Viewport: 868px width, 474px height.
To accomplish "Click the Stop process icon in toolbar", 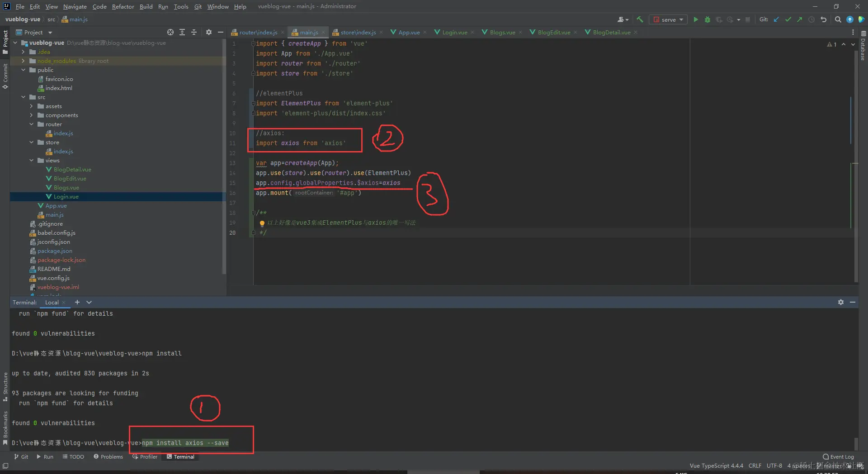I will click(x=748, y=19).
